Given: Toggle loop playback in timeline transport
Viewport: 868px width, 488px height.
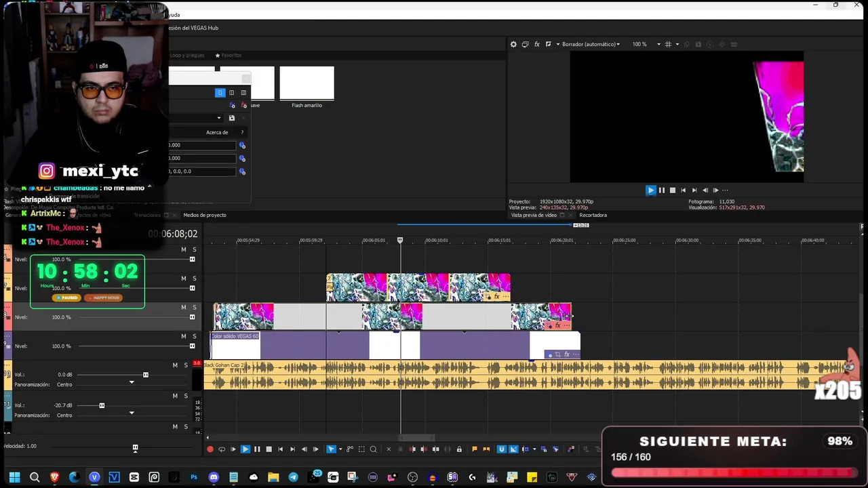Looking at the screenshot, I should coord(222,449).
